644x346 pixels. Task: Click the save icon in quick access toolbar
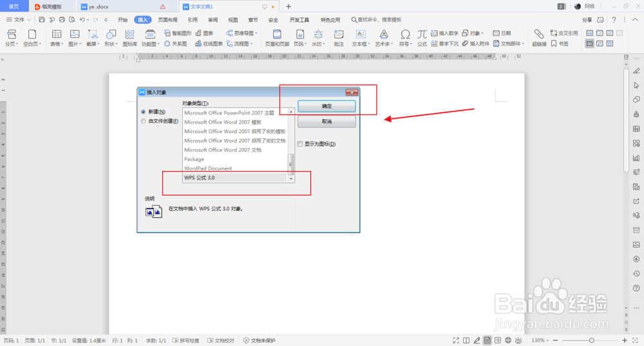coord(42,20)
